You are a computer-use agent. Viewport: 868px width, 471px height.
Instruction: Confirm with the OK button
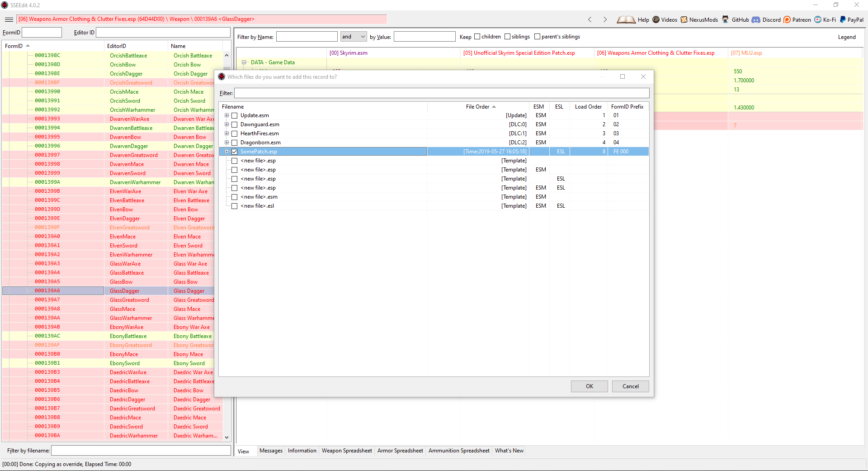click(590, 386)
